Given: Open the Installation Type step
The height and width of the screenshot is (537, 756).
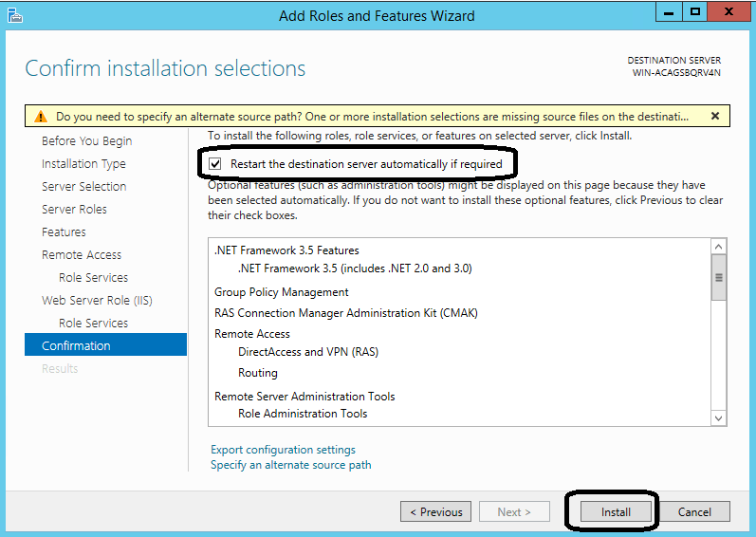Looking at the screenshot, I should coord(83,164).
